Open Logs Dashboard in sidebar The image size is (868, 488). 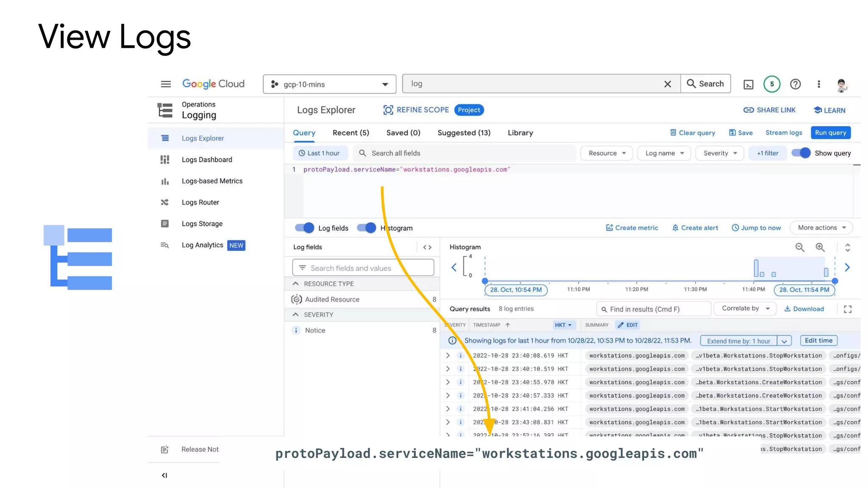pos(216,160)
